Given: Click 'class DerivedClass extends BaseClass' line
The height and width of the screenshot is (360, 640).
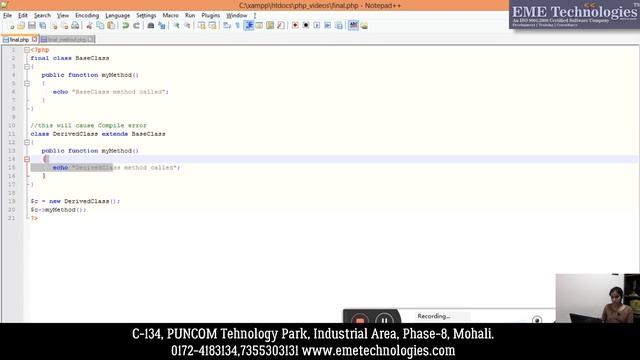Looking at the screenshot, I should click(98, 134).
